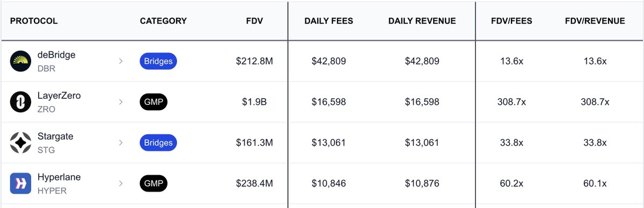Image resolution: width=644 pixels, height=208 pixels.
Task: Select the Bridges tag in deBridge row
Action: (x=158, y=61)
